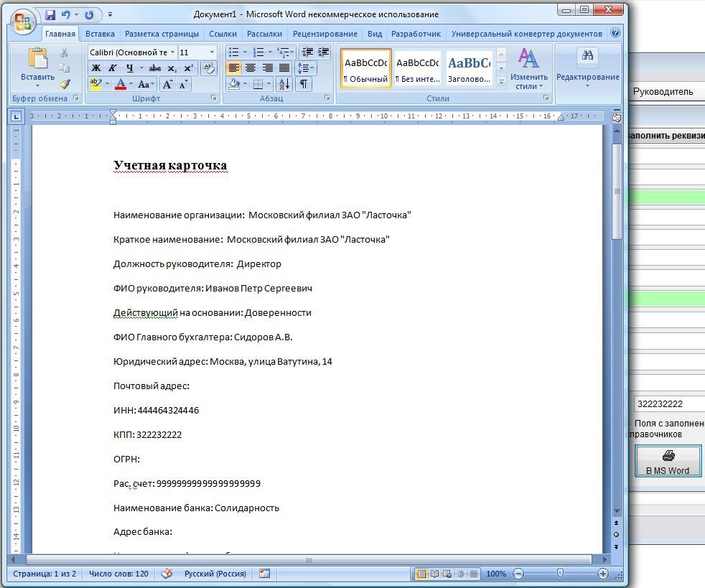Click the 322232222 field in background window
Viewport: 705px width, 588px height.
pos(669,403)
